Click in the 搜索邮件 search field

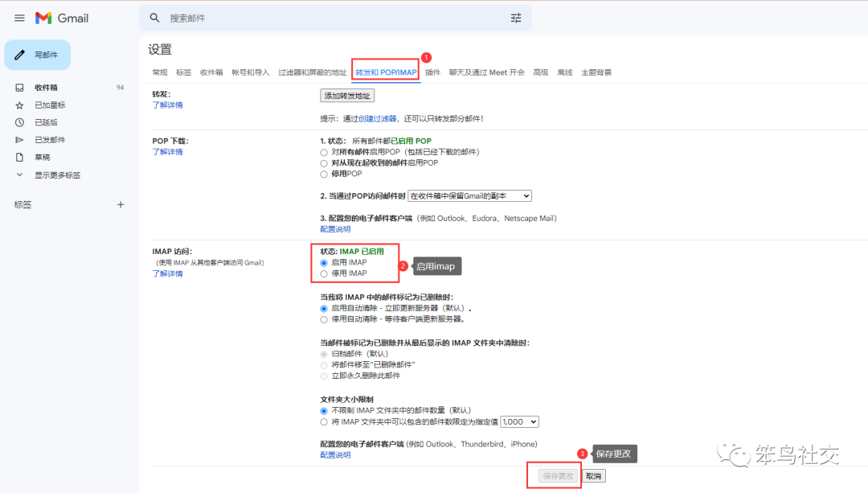point(335,18)
